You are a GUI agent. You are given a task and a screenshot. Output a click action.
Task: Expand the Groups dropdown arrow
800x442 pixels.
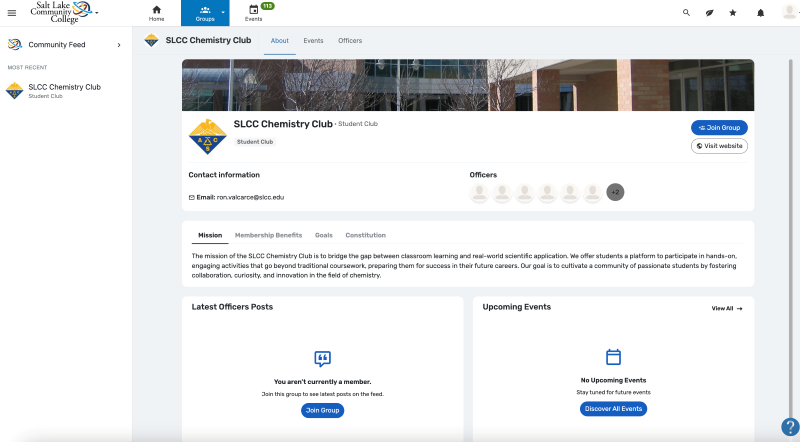(x=223, y=12)
